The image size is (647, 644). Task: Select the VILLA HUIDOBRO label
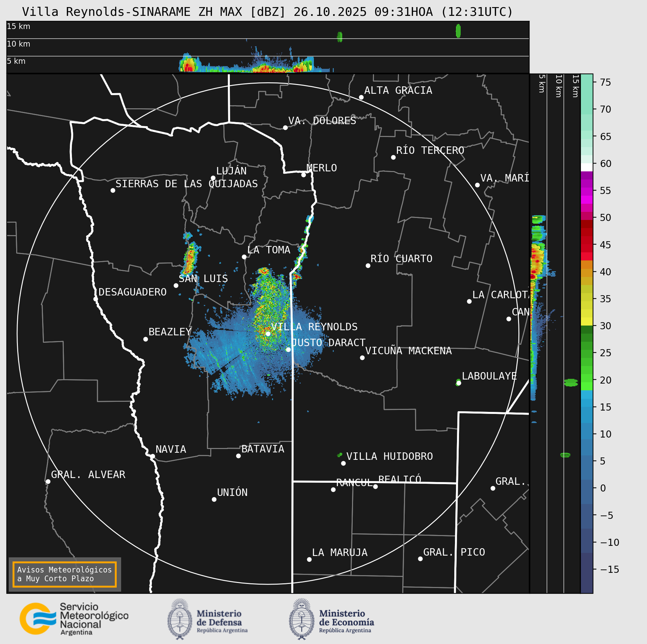389,456
